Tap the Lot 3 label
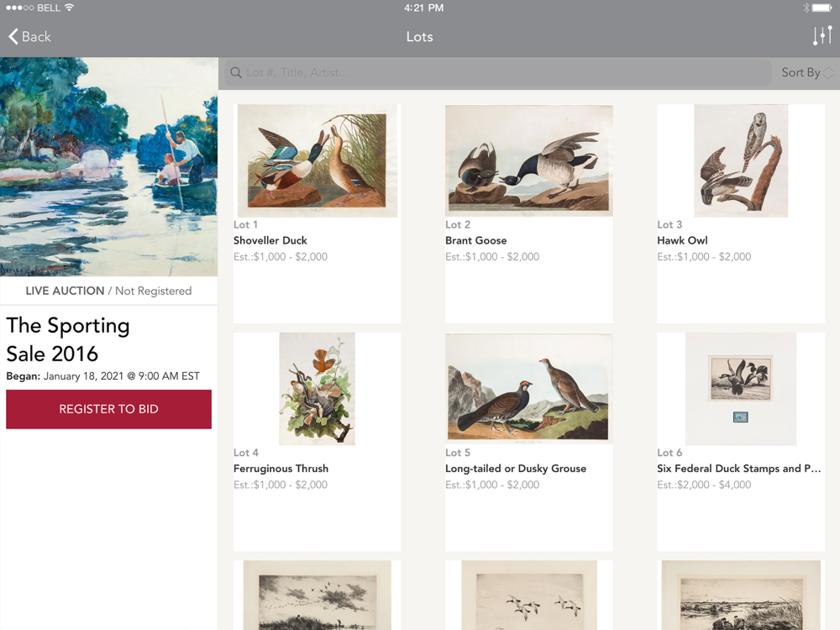The height and width of the screenshot is (630, 840). tap(669, 224)
